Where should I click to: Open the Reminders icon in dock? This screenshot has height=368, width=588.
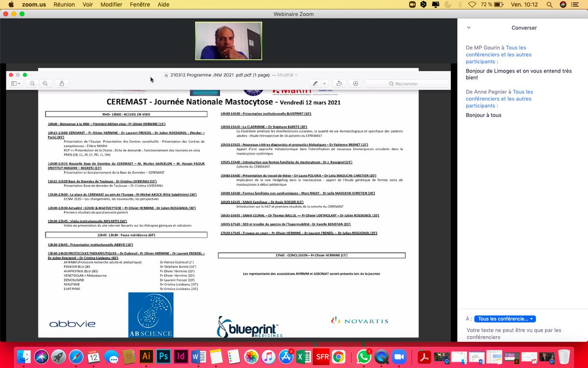[234, 356]
